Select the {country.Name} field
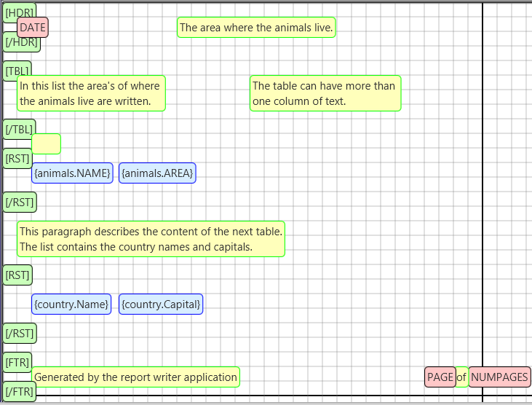 pos(71,304)
